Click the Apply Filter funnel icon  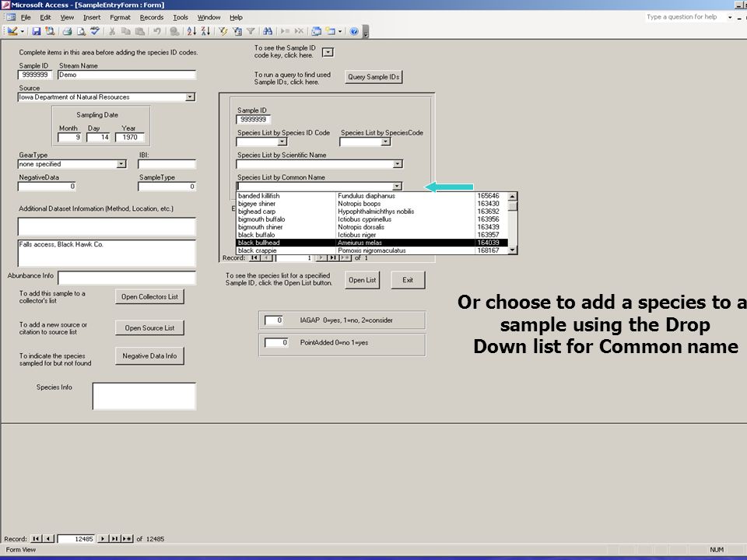coord(251,31)
